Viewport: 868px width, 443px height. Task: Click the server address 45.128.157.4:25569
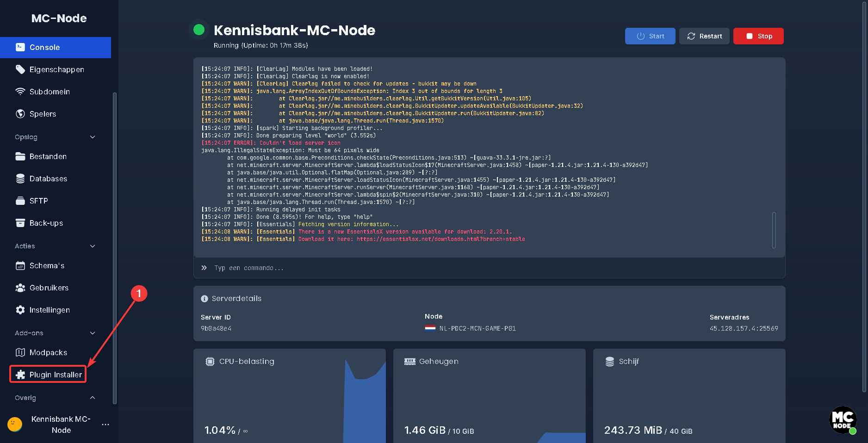(x=744, y=328)
